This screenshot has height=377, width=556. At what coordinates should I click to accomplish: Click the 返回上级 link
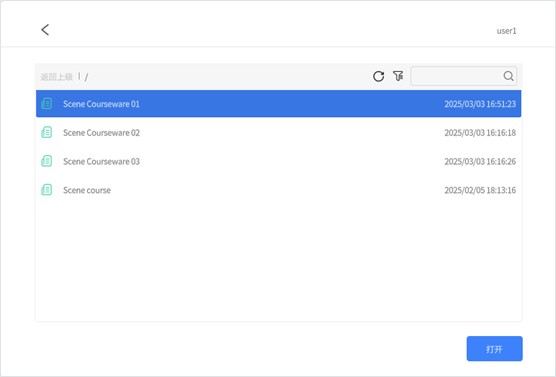pos(56,77)
